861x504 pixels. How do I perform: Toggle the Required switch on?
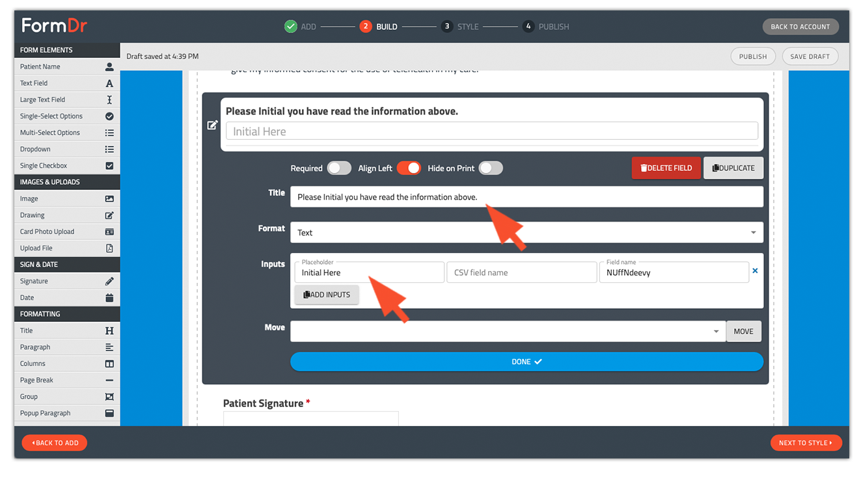339,168
